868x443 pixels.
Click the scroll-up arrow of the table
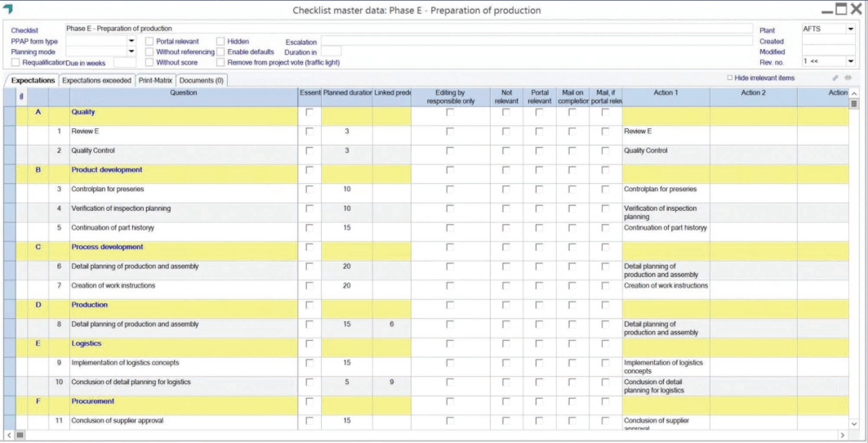(x=853, y=93)
